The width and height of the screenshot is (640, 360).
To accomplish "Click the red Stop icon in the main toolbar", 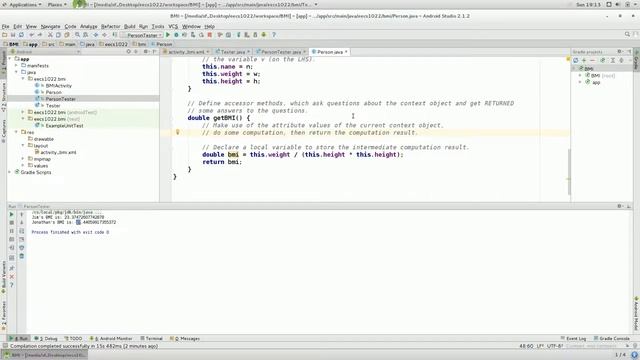I will pyautogui.click(x=210, y=35).
